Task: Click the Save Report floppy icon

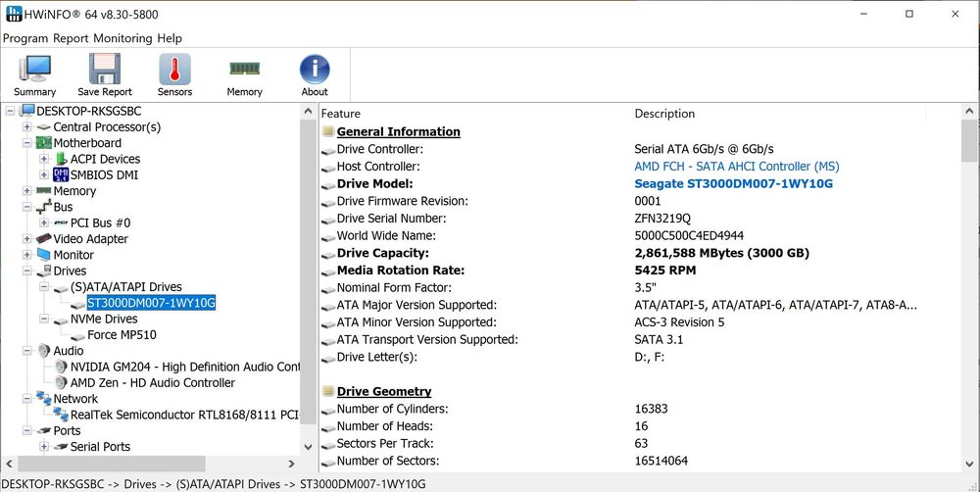Action: tap(104, 74)
